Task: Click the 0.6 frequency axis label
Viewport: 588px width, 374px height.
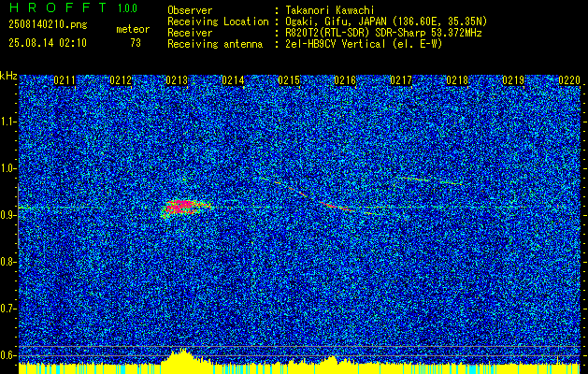Action: click(x=7, y=355)
